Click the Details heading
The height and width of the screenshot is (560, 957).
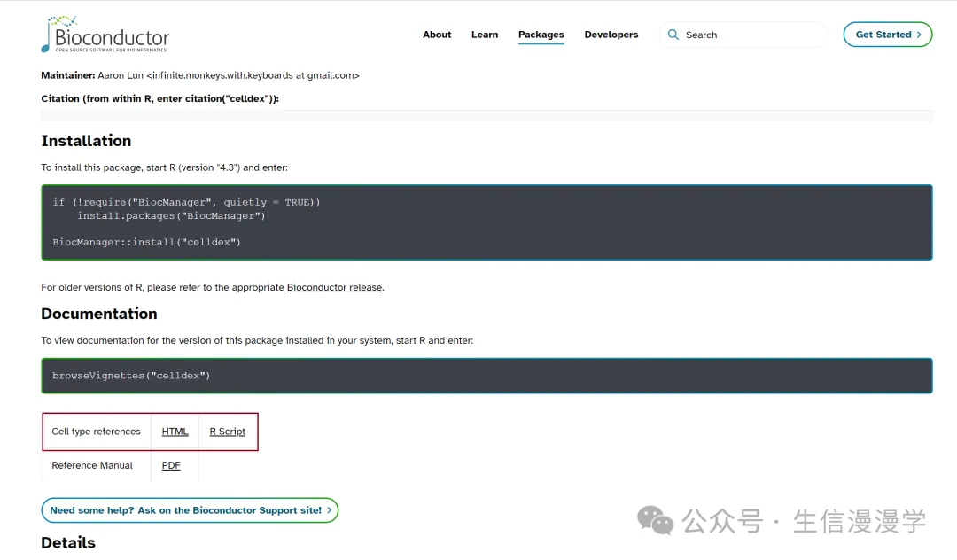tap(68, 543)
